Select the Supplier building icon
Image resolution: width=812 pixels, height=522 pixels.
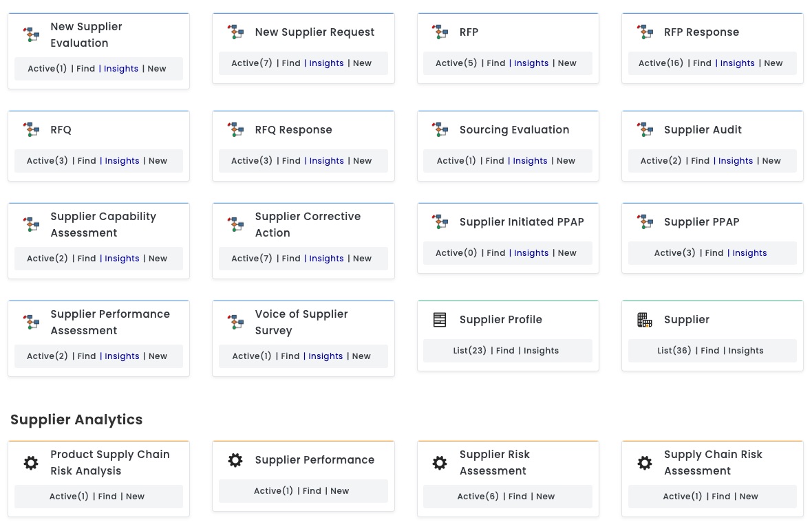[x=645, y=319]
